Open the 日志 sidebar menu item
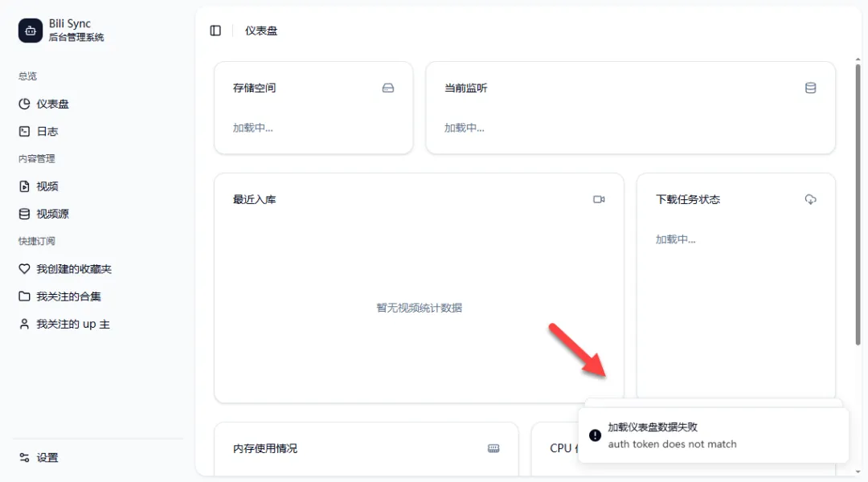The width and height of the screenshot is (868, 482). [97, 131]
